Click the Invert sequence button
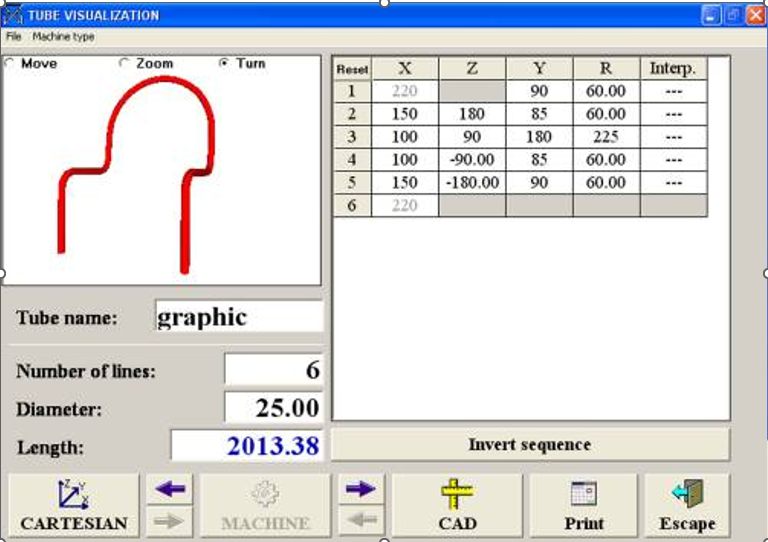 point(530,445)
